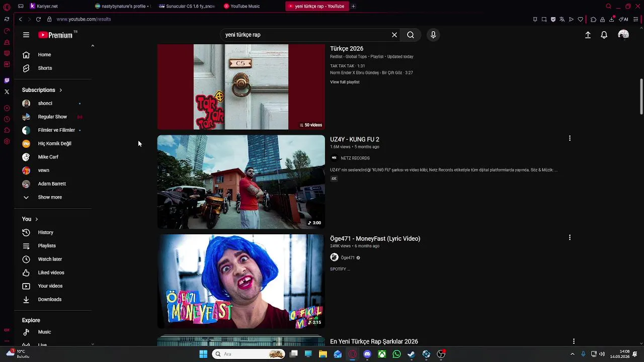
Task: Open Öge471 channel name link
Action: click(348, 257)
